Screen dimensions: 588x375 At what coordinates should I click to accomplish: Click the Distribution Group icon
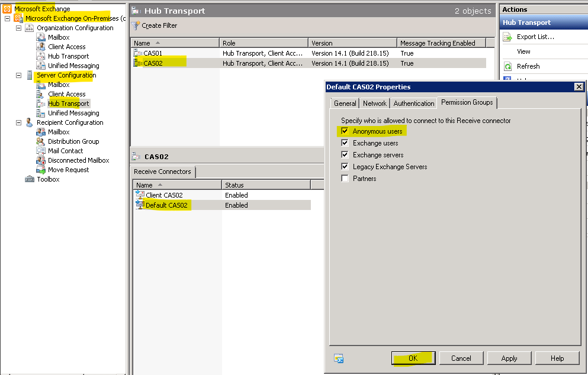pyautogui.click(x=40, y=141)
